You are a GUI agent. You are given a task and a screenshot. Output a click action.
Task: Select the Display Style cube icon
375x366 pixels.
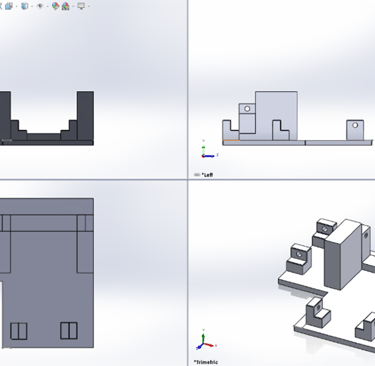point(24,6)
